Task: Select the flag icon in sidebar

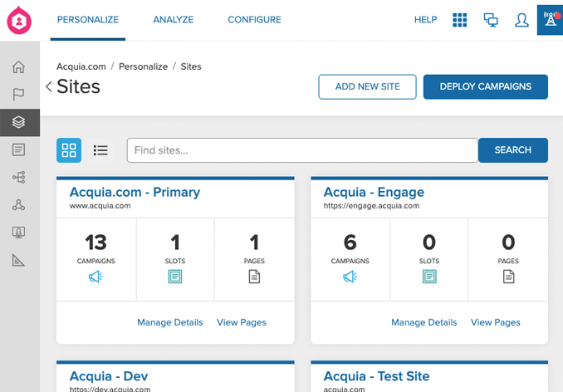Action: pos(19,95)
